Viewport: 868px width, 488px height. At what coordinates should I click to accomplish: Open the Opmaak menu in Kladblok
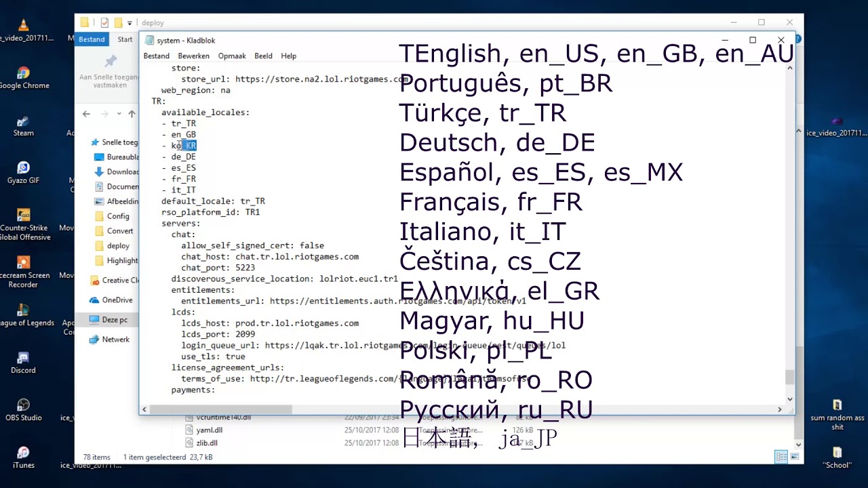point(232,56)
